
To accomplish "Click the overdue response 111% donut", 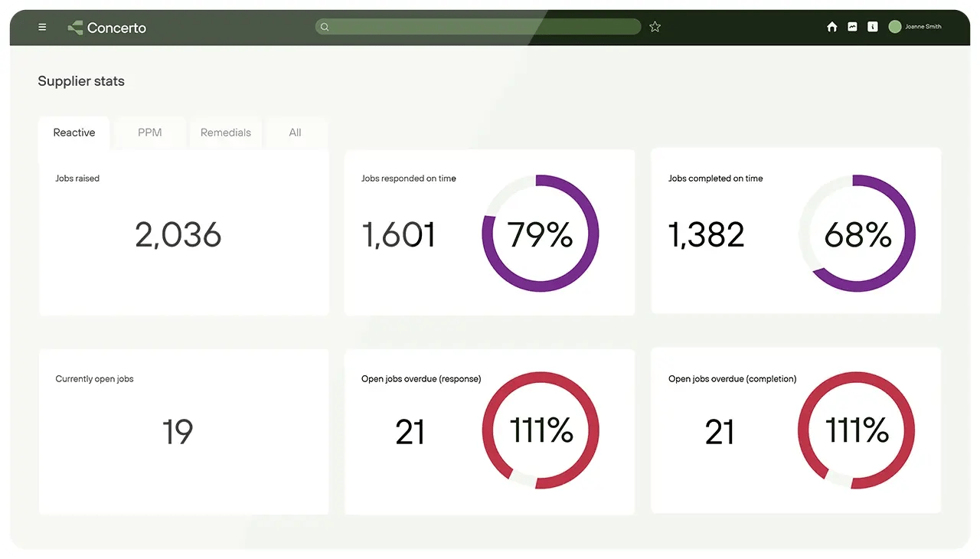I will 541,430.
